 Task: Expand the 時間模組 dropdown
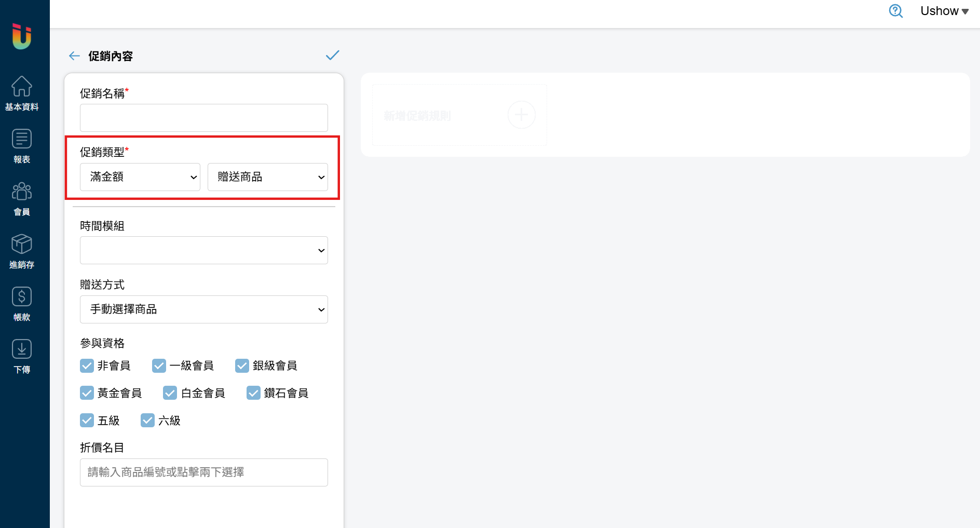point(204,250)
